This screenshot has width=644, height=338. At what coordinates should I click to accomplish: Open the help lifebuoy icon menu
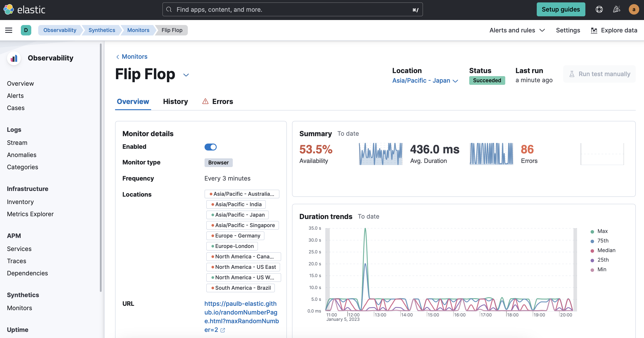pyautogui.click(x=599, y=10)
